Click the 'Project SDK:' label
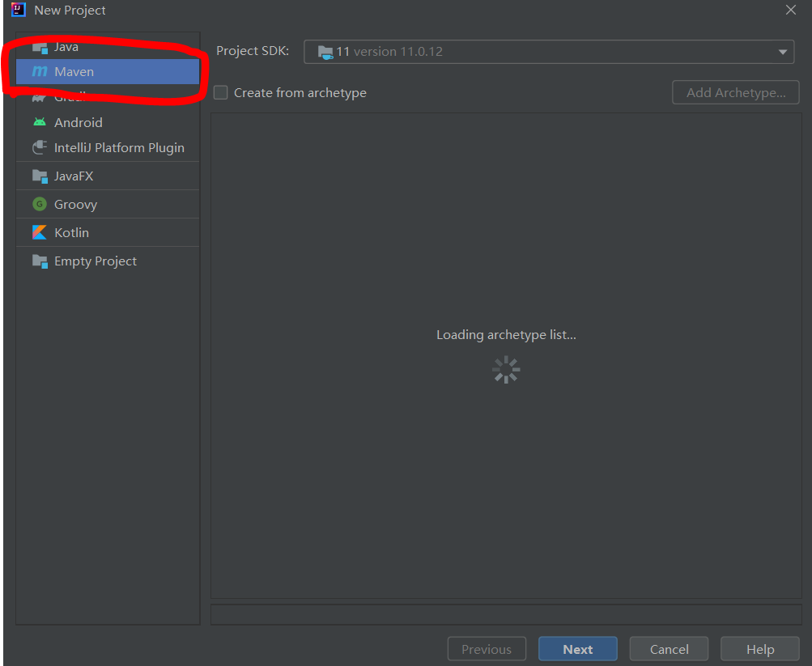The image size is (812, 666). [x=253, y=51]
